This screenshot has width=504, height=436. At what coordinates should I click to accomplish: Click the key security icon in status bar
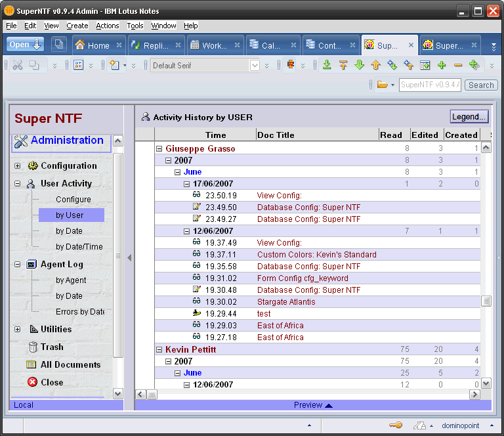click(x=396, y=425)
